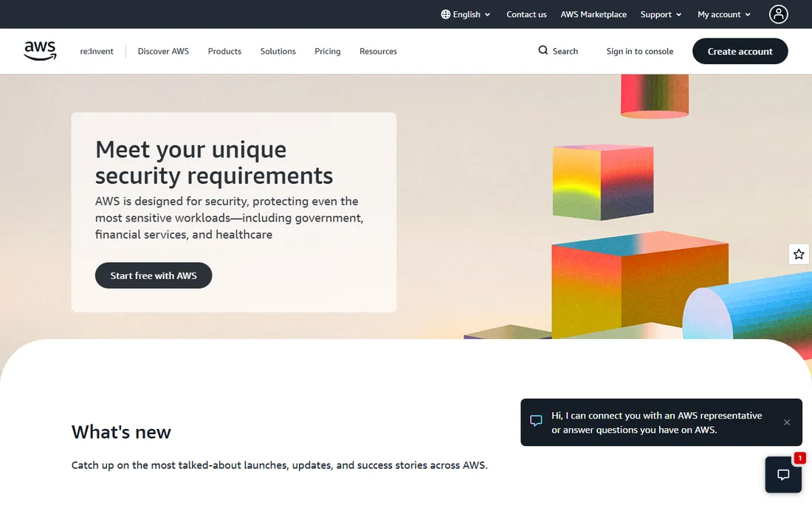This screenshot has height=508, width=812.
Task: Click the Contact us link
Action: 526,15
